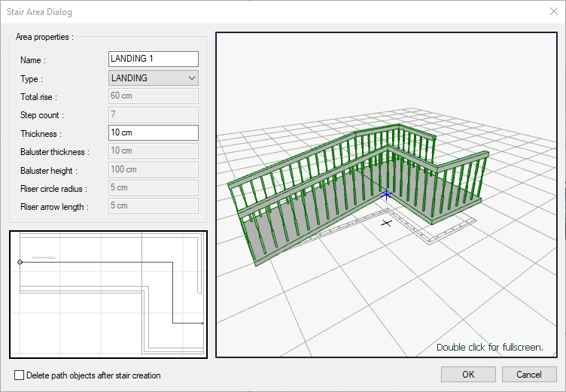
Task: Click the Step count field
Action: (x=154, y=114)
